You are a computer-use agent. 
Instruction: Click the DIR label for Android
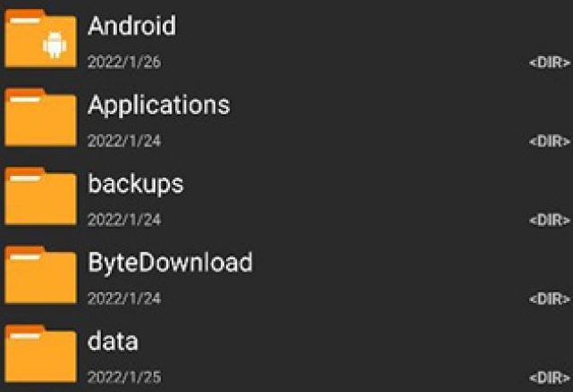[549, 63]
